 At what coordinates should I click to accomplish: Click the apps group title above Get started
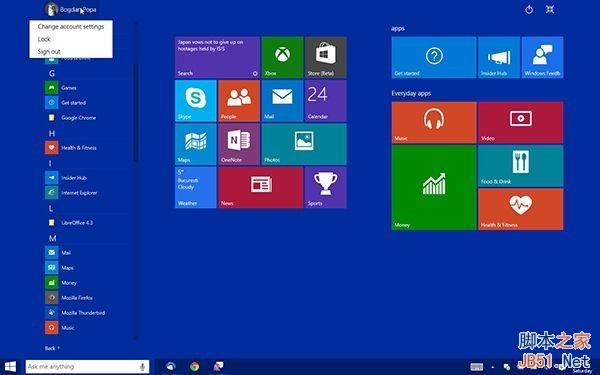coord(398,28)
